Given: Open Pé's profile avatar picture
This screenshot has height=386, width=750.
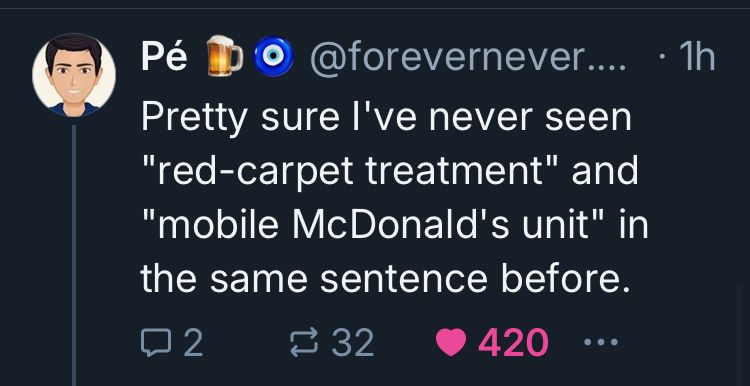Looking at the screenshot, I should pyautogui.click(x=74, y=75).
